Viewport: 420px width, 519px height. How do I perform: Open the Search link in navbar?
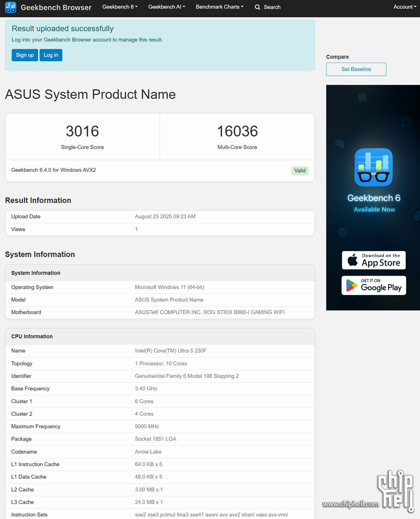pos(268,7)
